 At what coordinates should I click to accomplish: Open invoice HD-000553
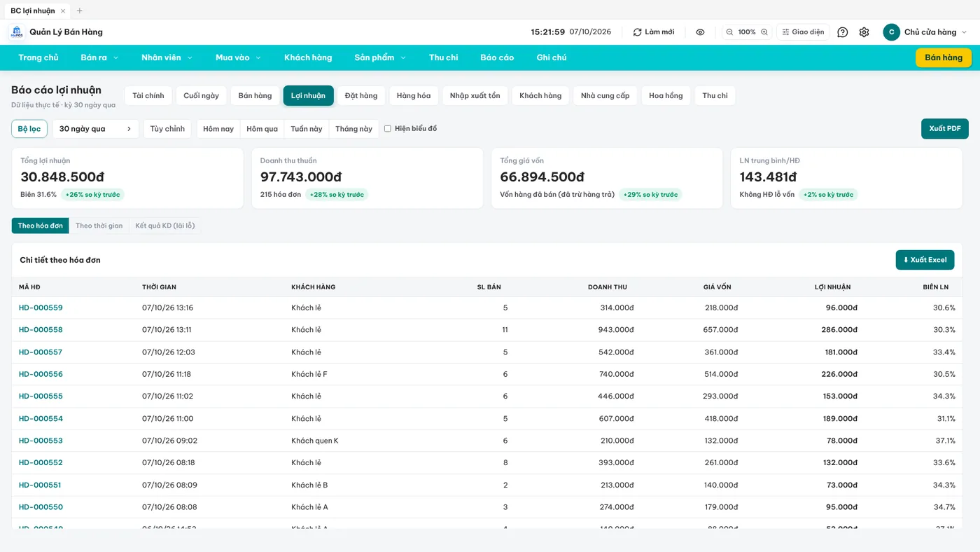pyautogui.click(x=41, y=441)
